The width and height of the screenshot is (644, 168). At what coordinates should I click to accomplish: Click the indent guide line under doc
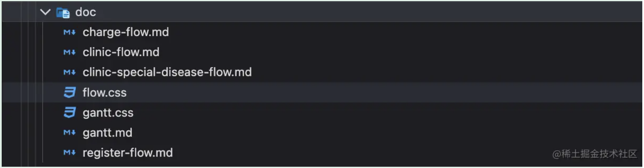pos(43,92)
